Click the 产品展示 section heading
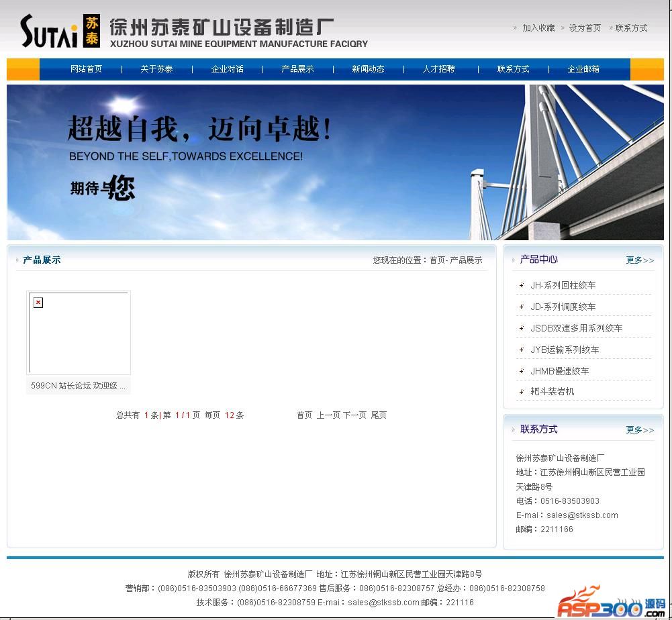 42,260
